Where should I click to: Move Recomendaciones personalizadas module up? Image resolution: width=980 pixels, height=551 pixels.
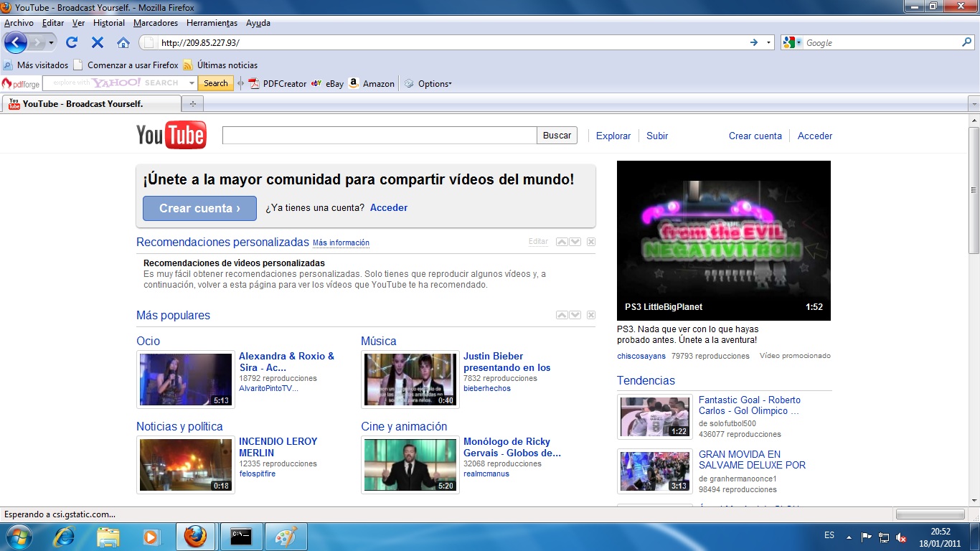[562, 242]
